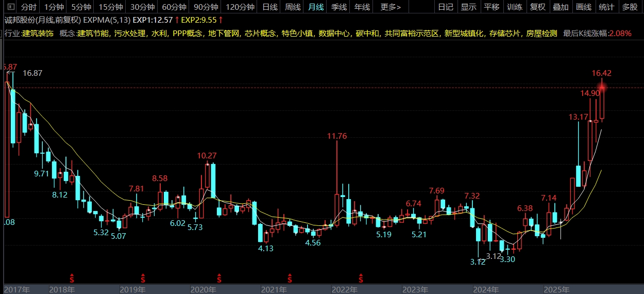Viewport: 644px width, 294px height.
Task: Click the 特色小镇 concept link
Action: (x=297, y=33)
